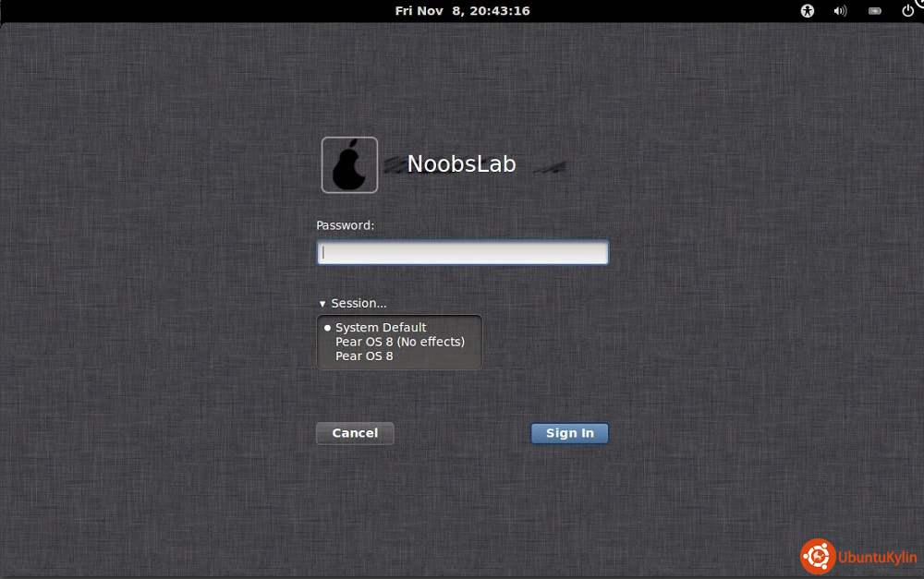Click the NoobsLab username text
The width and height of the screenshot is (924, 579).
461,164
